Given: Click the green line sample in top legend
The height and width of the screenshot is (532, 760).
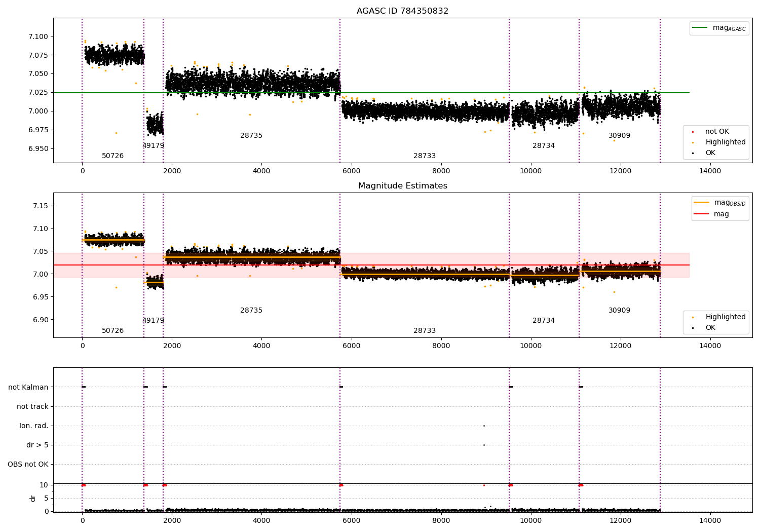Looking at the screenshot, I should tap(700, 28).
